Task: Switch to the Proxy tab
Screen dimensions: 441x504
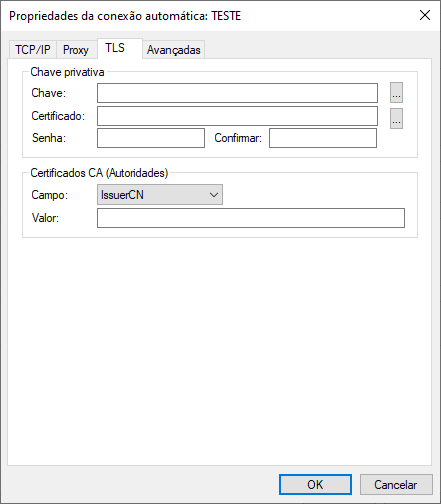Action: (76, 50)
